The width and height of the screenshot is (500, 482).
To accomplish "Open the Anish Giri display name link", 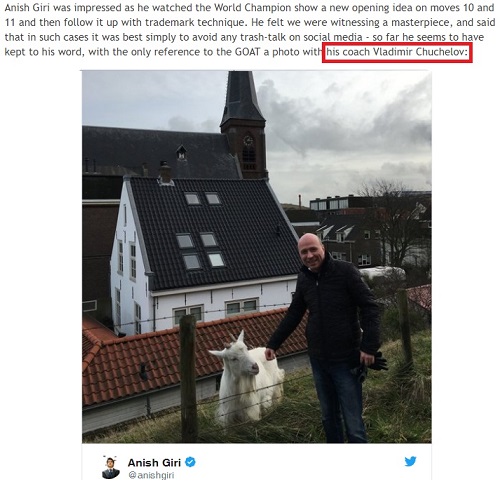I will (154, 463).
